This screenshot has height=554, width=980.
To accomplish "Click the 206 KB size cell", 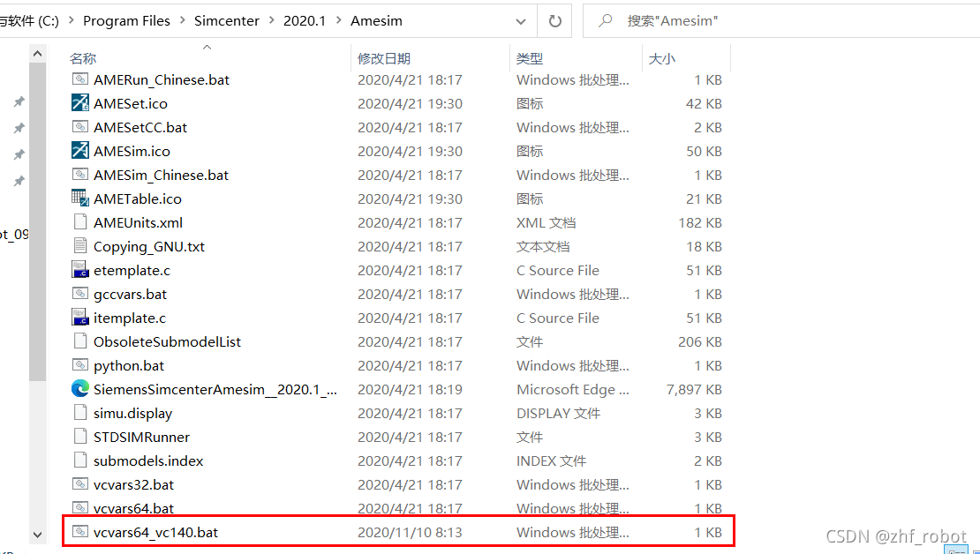I will tap(700, 341).
